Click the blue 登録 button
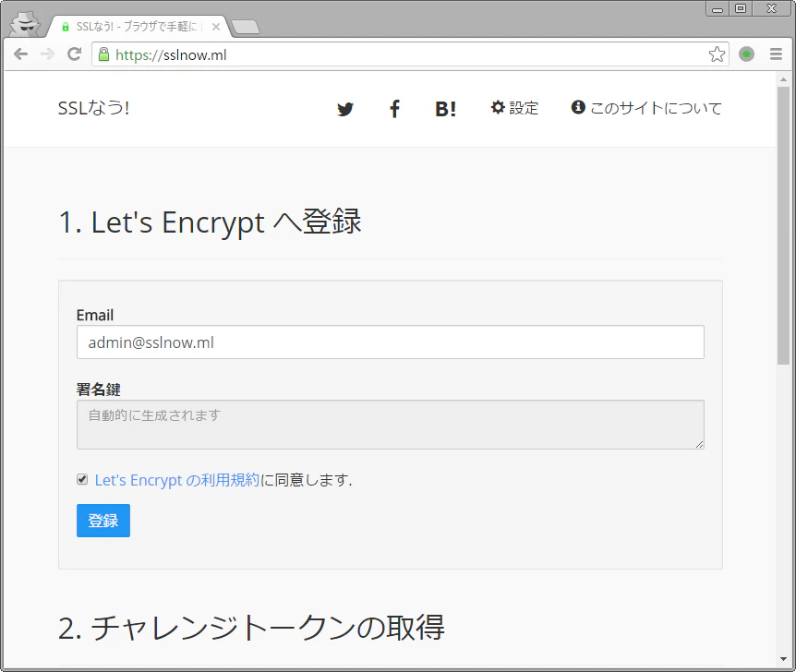Viewport: 796px width, 672px height. (x=103, y=521)
